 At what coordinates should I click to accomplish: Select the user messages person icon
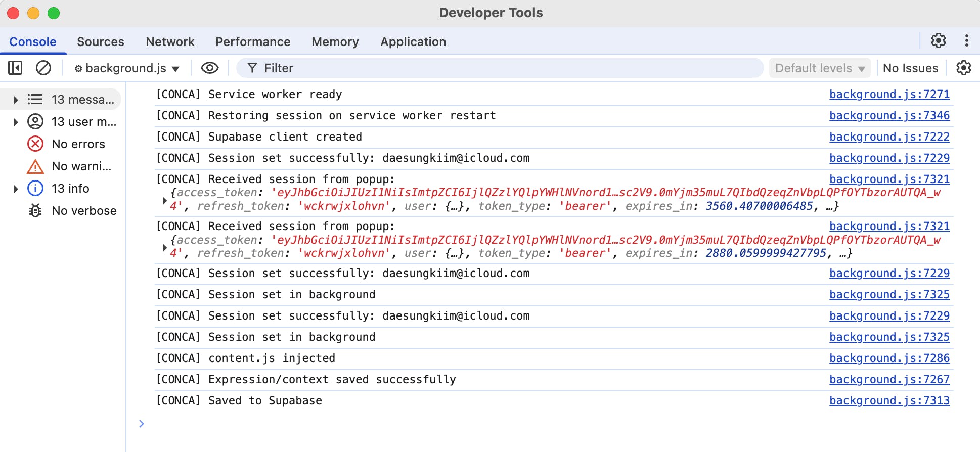[35, 121]
